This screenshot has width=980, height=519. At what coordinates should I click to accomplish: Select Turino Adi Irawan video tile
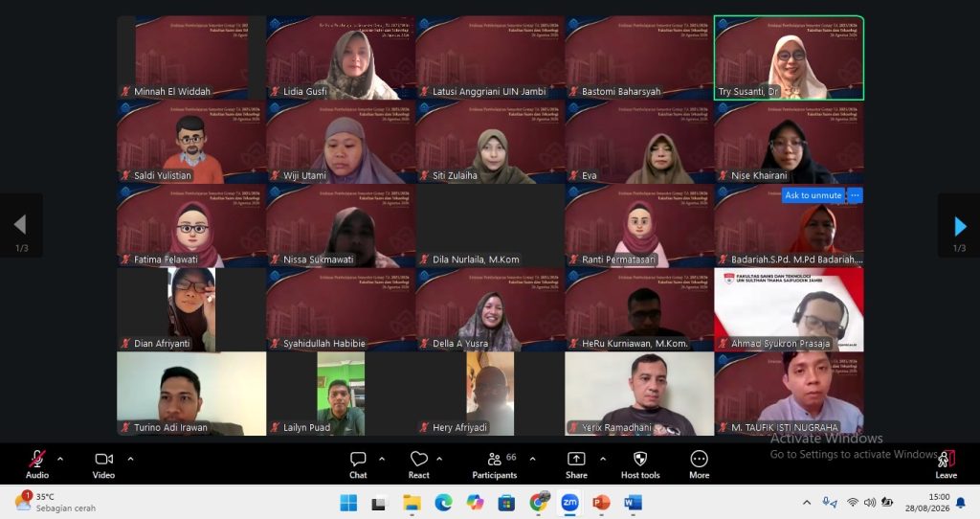(x=191, y=394)
